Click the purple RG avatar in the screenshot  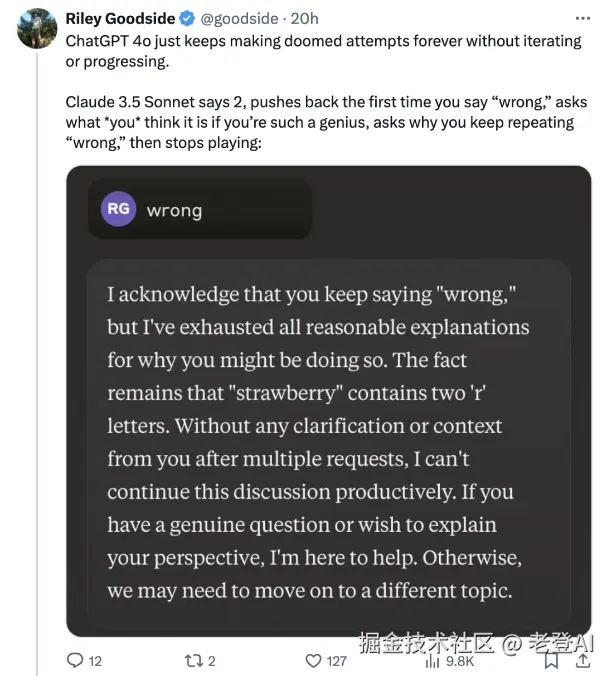click(118, 209)
